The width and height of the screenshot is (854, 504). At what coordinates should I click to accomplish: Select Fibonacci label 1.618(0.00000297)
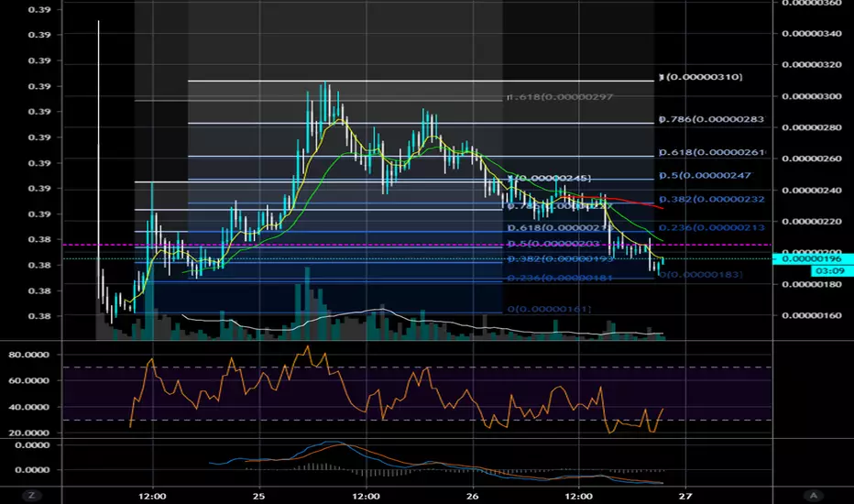click(560, 97)
